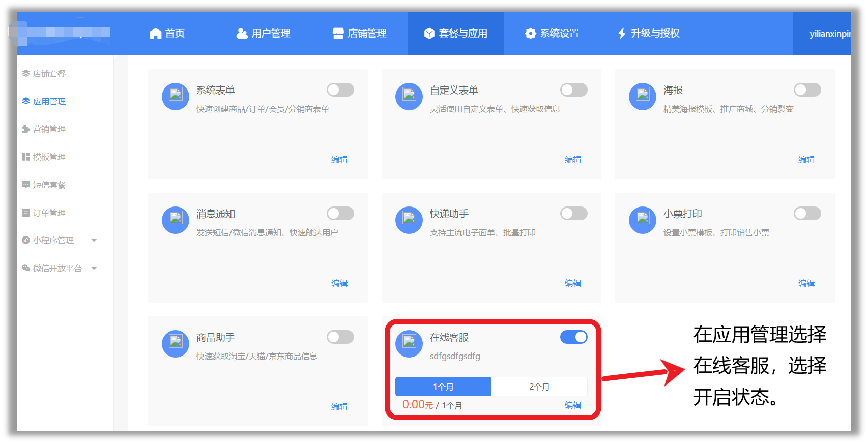Go to 用户管理 in the top menu
Screen dimensions: 868x444
point(264,34)
